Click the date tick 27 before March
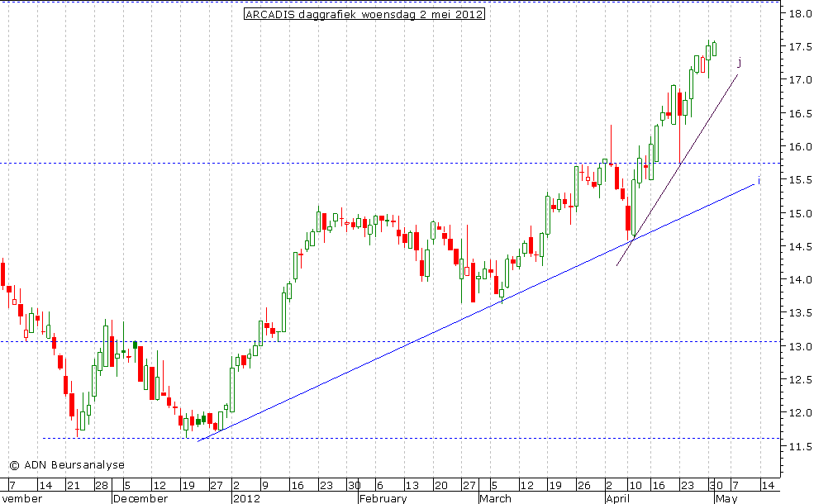814x504 pixels. [x=469, y=485]
